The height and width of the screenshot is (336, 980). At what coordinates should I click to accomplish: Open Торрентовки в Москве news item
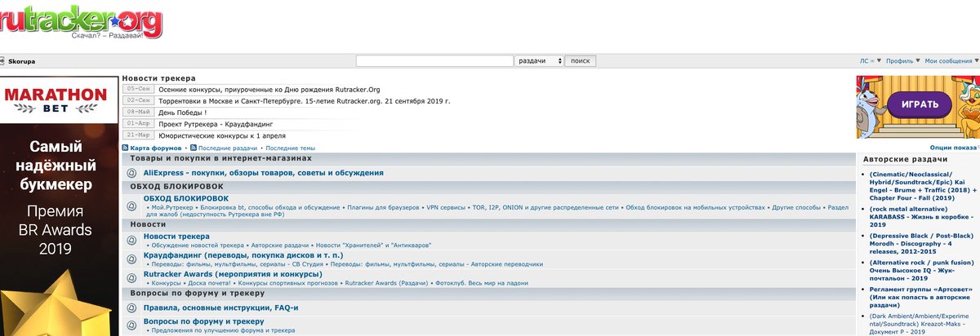[304, 100]
